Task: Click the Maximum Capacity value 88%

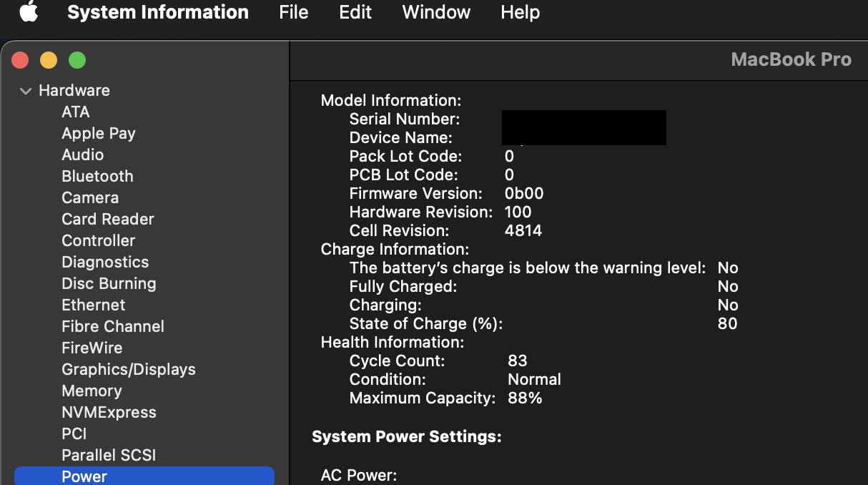Action: coord(525,398)
